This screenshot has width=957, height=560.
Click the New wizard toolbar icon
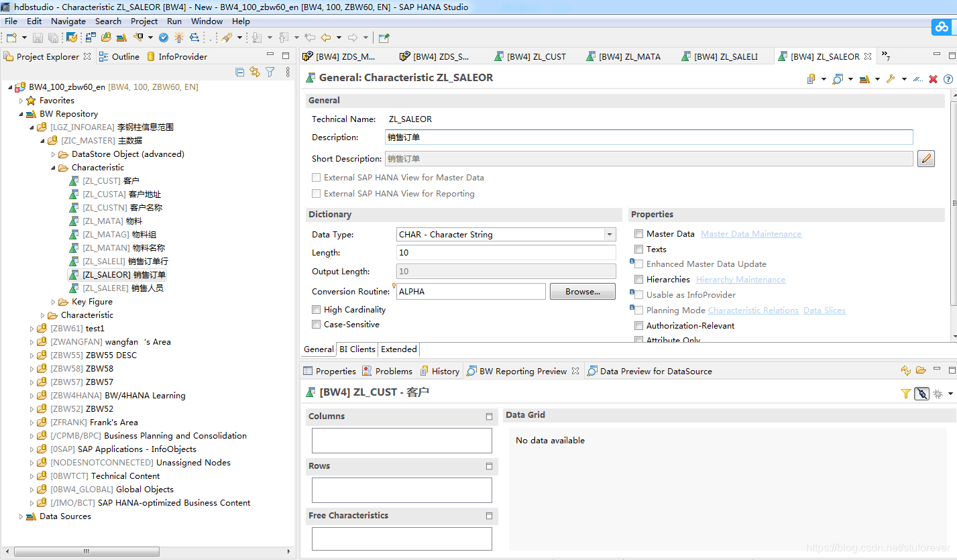11,38
